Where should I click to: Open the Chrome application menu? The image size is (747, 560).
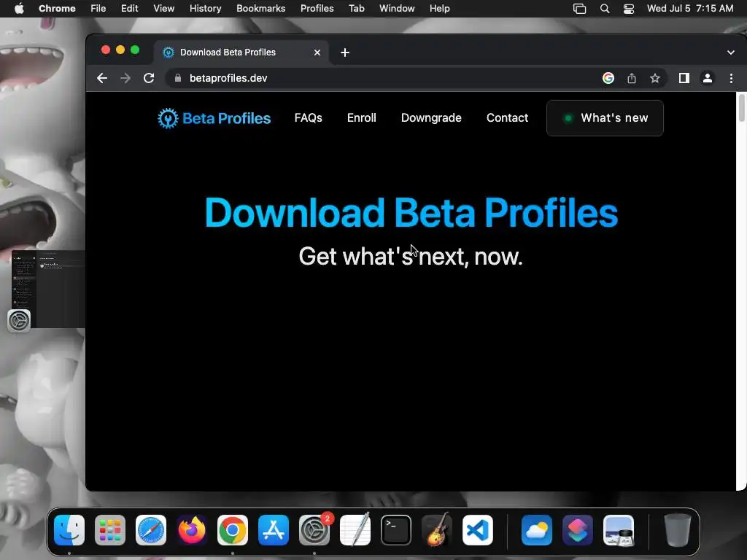click(57, 9)
